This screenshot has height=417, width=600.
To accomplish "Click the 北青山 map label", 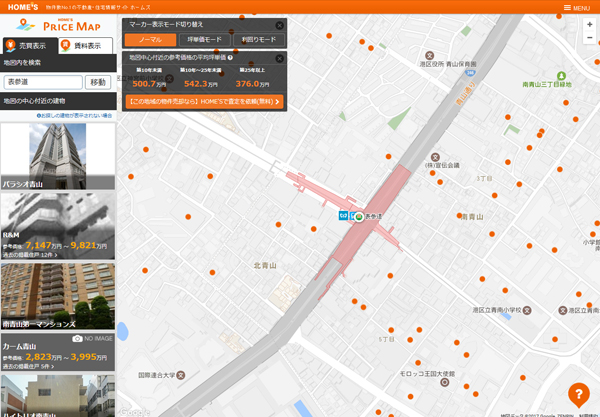I will [265, 266].
